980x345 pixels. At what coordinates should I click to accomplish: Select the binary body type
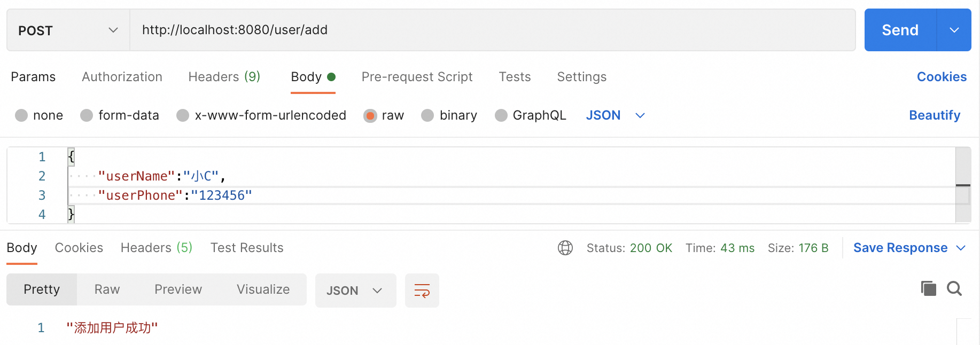[x=449, y=115]
